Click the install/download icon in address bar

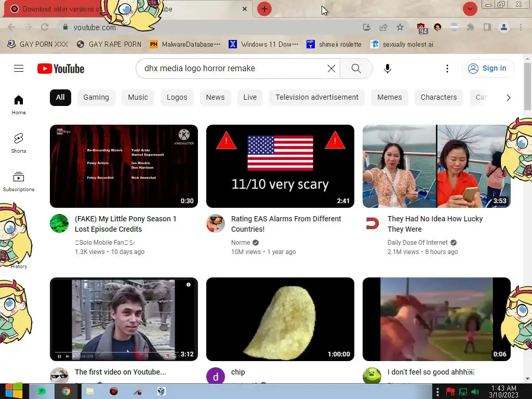366,27
